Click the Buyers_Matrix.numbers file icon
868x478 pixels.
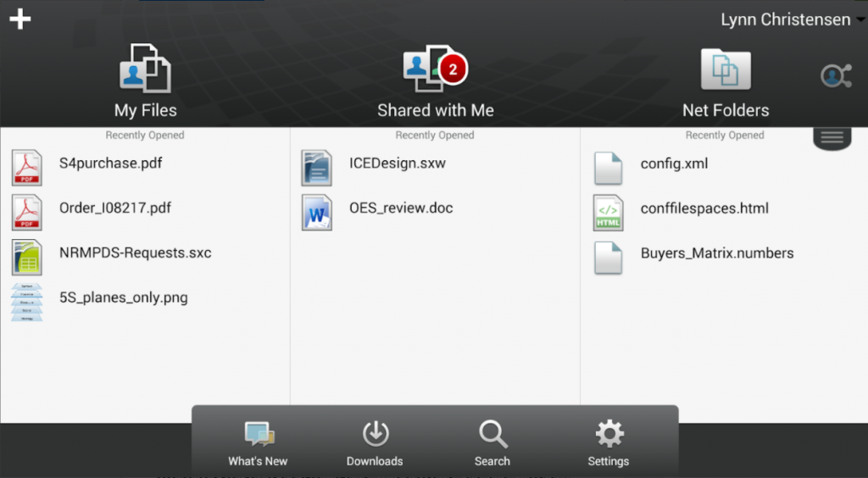609,258
